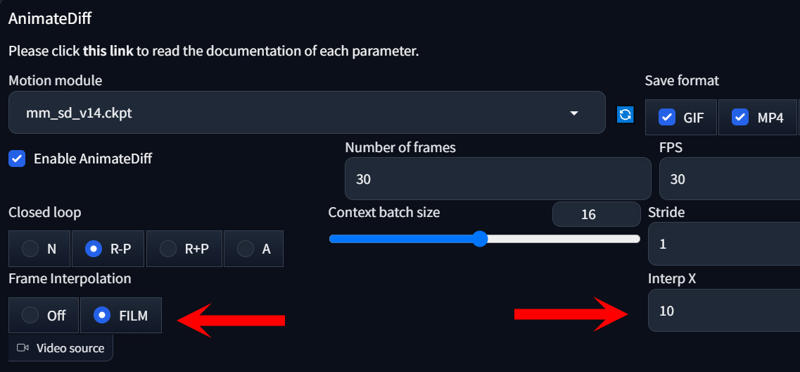Select the mm_sd_v14.ckpt motion module field
The width and height of the screenshot is (800, 372).
[307, 113]
